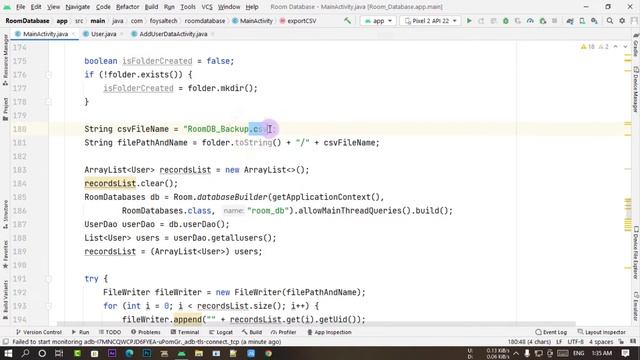
Task: Open the Device File Explorer side panel
Action: 636,253
